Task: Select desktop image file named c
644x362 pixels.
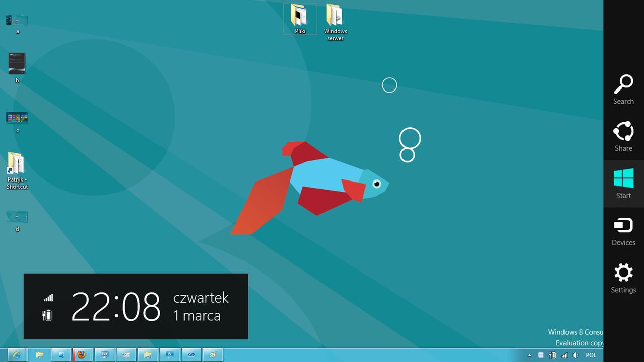Action: [17, 122]
